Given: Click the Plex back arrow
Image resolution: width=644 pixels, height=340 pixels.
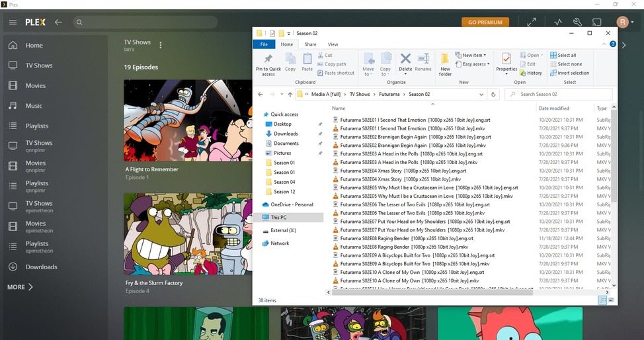Looking at the screenshot, I should coord(58,22).
